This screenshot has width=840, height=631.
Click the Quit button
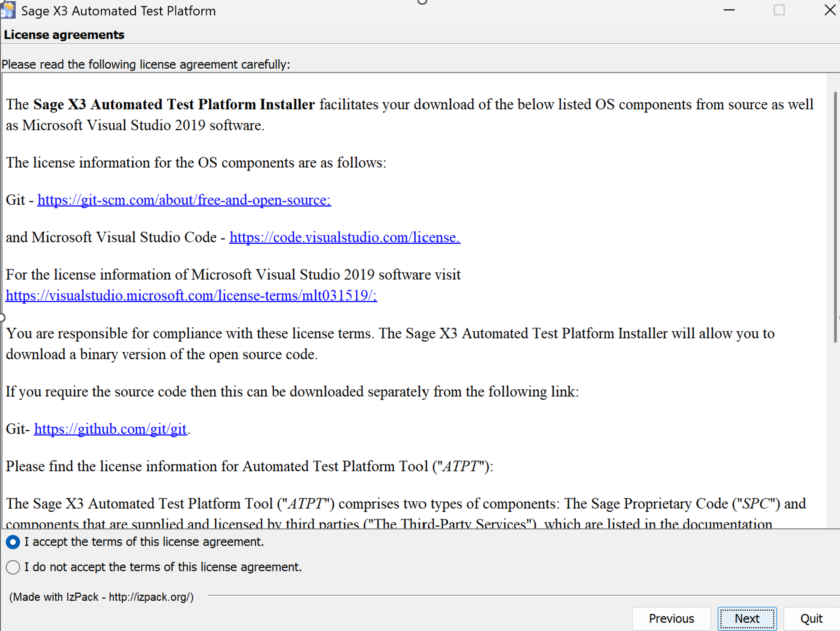[x=811, y=619]
